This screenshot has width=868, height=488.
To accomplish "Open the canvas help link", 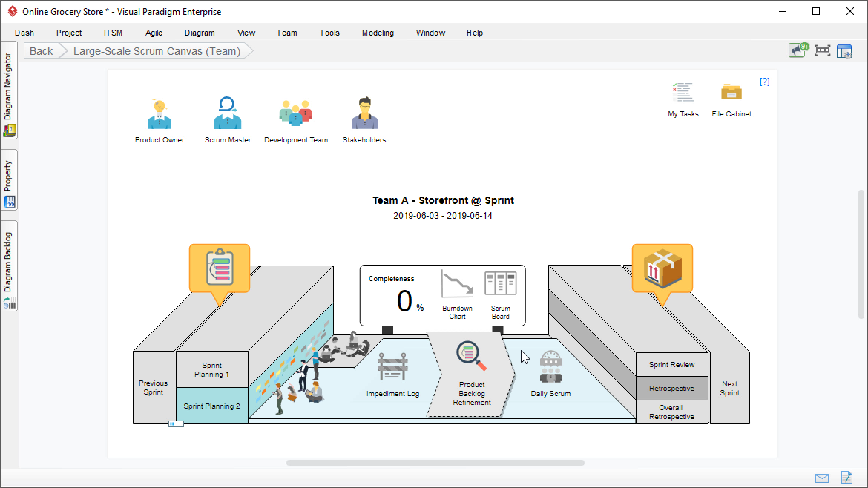I will pos(765,82).
